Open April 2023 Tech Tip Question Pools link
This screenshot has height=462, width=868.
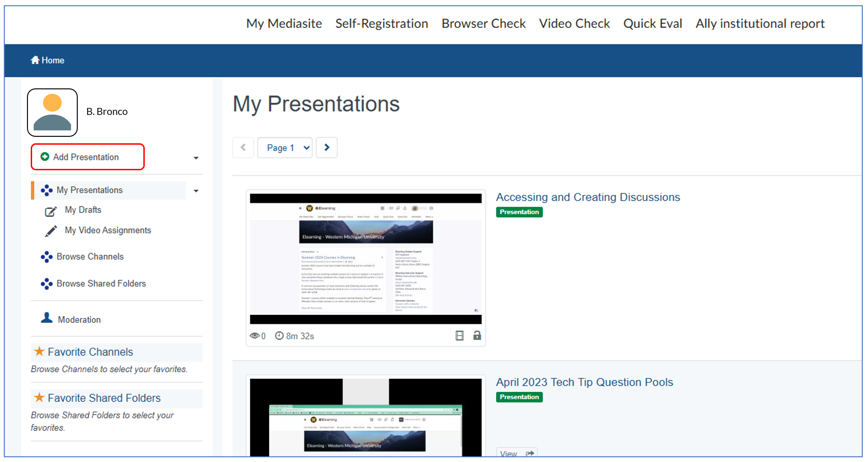[x=585, y=382]
